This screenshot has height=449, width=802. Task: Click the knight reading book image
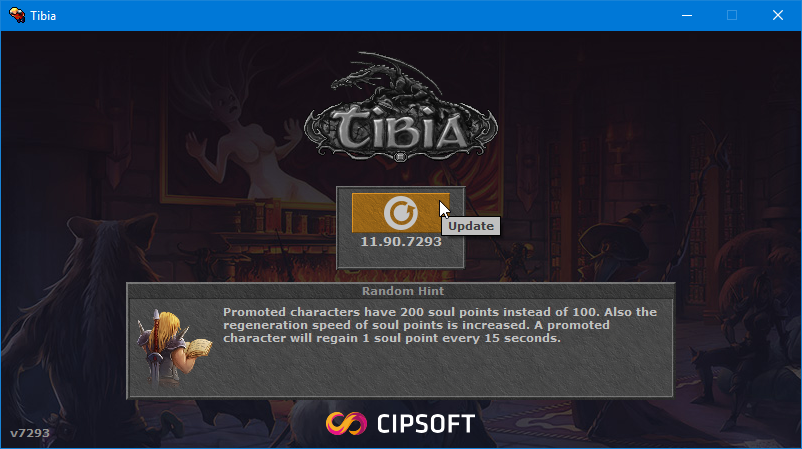pos(174,348)
